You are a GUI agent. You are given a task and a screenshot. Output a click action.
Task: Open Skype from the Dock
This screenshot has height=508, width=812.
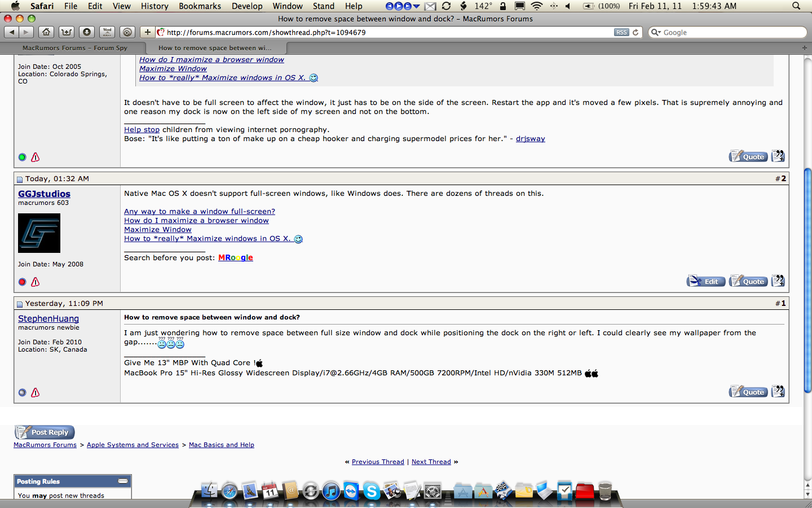point(371,491)
